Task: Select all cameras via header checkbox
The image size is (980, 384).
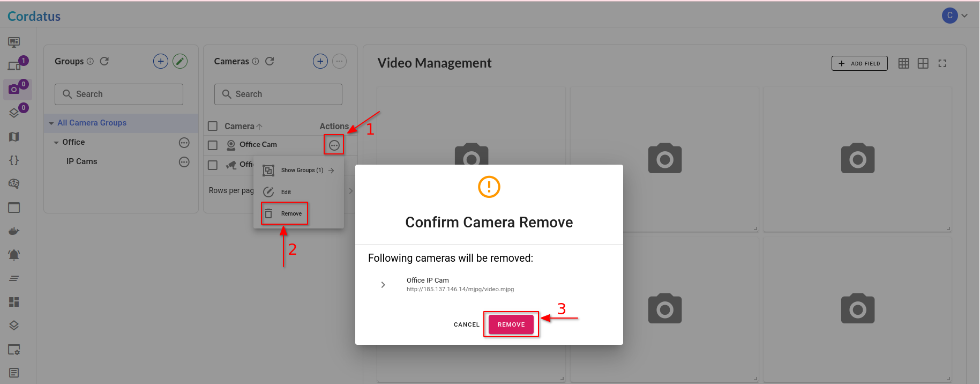Action: click(x=212, y=125)
